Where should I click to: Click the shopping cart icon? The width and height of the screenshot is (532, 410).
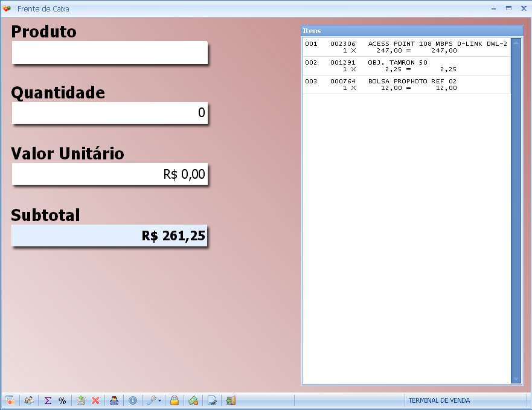click(81, 400)
